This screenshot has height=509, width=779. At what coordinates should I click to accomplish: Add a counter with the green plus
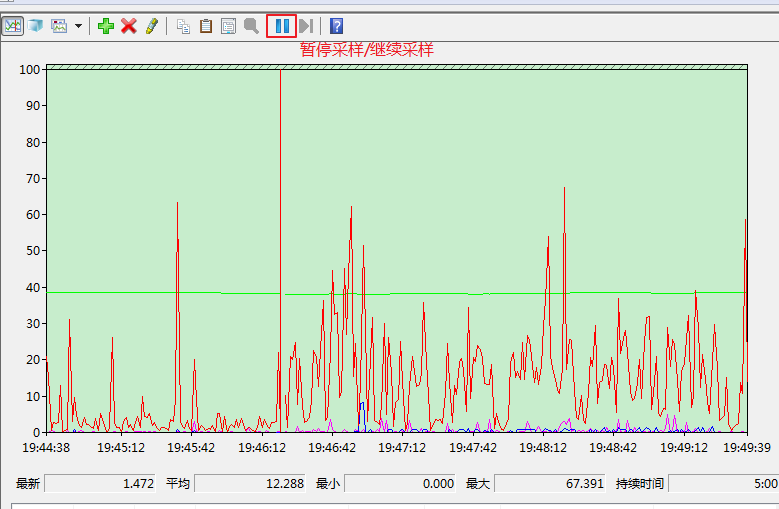[106, 26]
